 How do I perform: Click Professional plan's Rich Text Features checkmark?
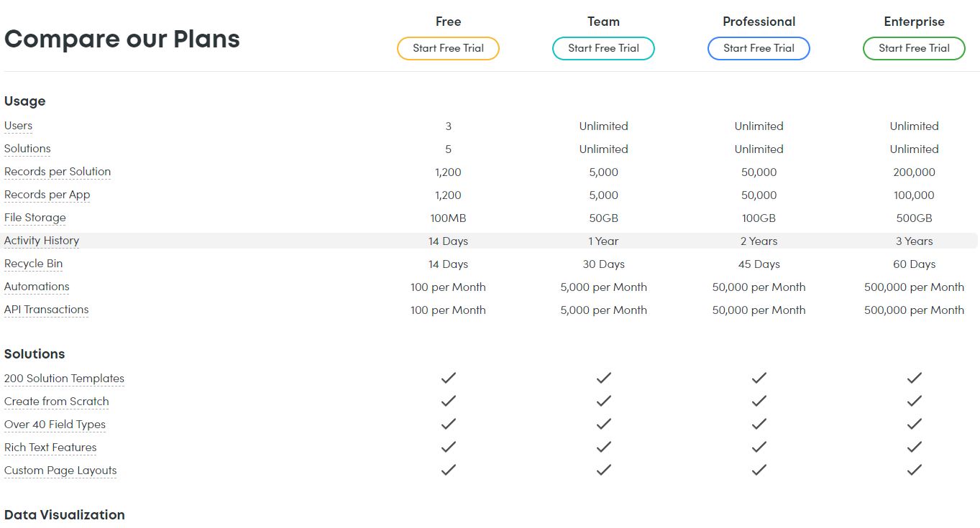pos(759,447)
